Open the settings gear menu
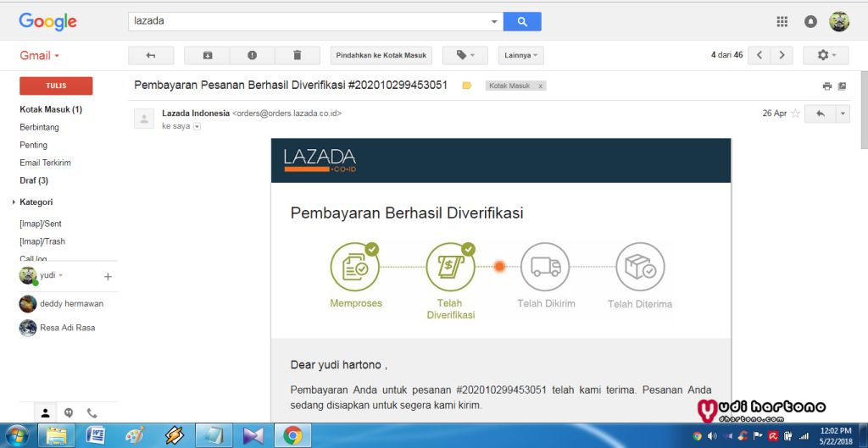Screen dimensions: 868x448 [826, 55]
